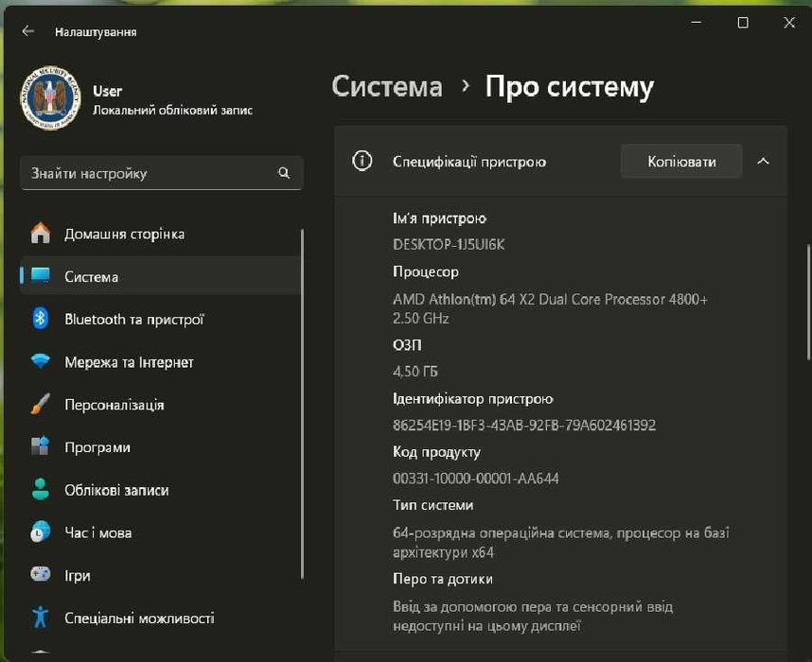Click the Система monitor icon
Viewport: 812px width, 662px height.
[x=41, y=276]
